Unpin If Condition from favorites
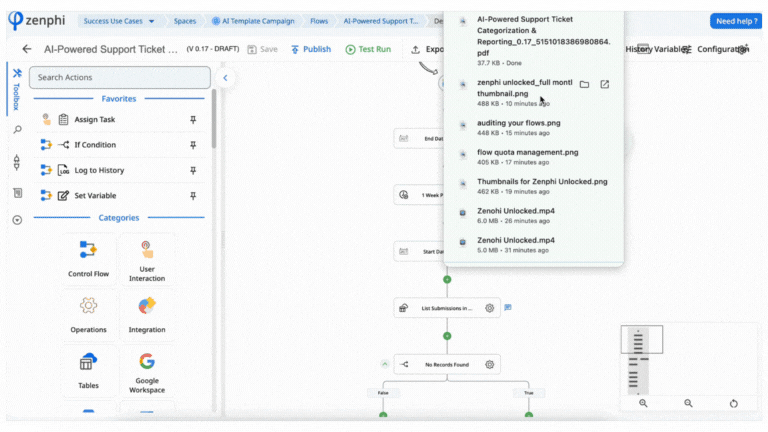768x432 pixels. point(193,145)
